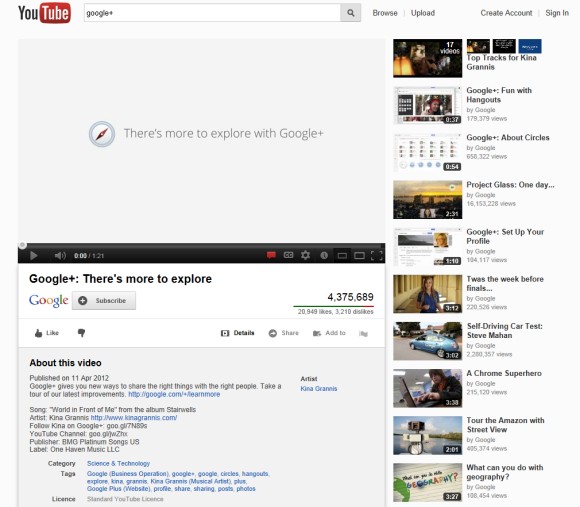Open www.kinagrannis.com link
Screen dimensions: 580x507
pos(134,418)
